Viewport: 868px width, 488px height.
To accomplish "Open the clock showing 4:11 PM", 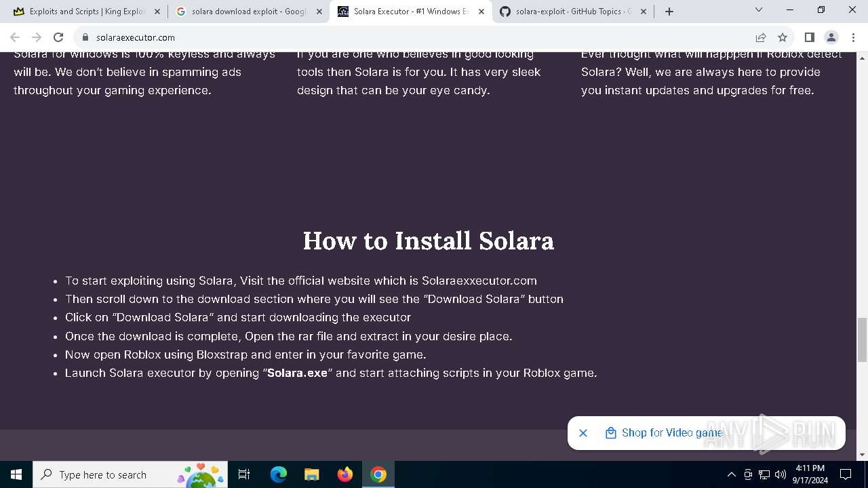I will tap(810, 474).
